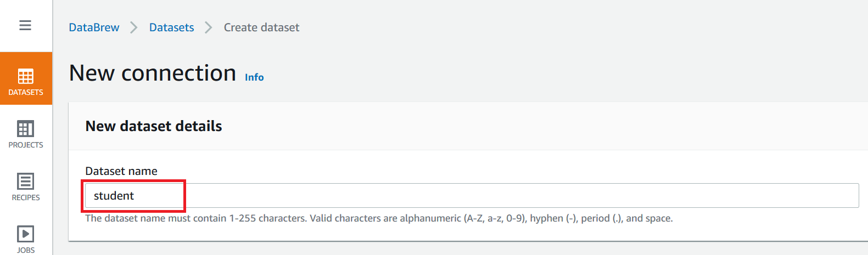868x255 pixels.
Task: Open the Info link beside New connection
Action: pyautogui.click(x=254, y=77)
